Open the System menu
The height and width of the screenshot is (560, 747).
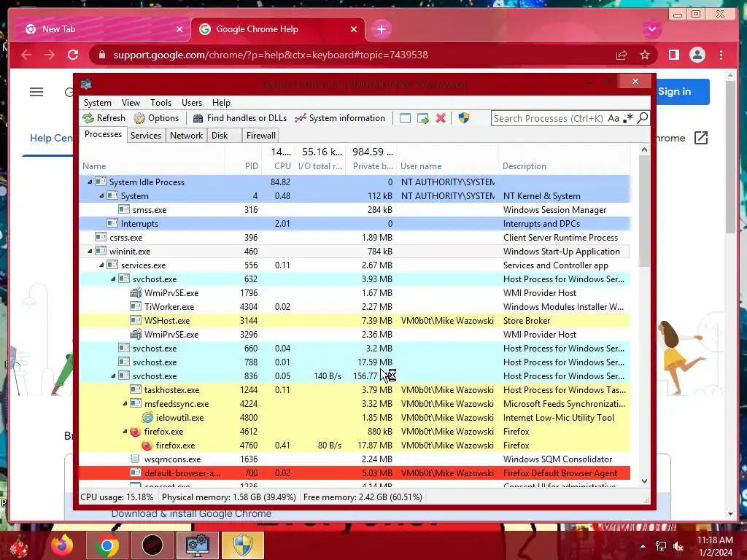click(97, 103)
